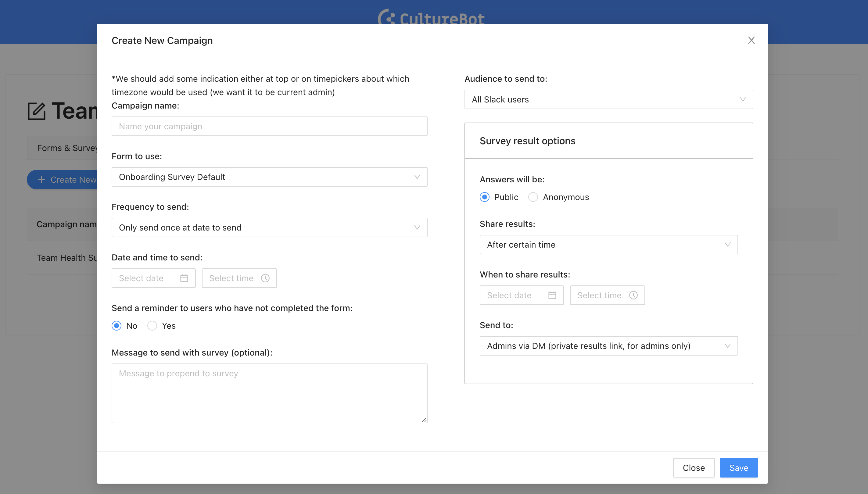The width and height of the screenshot is (868, 494).
Task: Click the Select date field for sharing results
Action: 522,295
